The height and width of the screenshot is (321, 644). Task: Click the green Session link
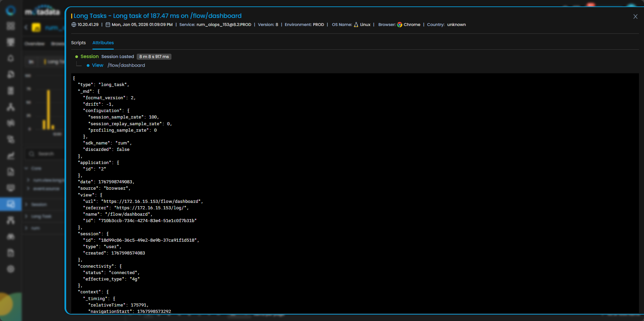[x=89, y=57]
